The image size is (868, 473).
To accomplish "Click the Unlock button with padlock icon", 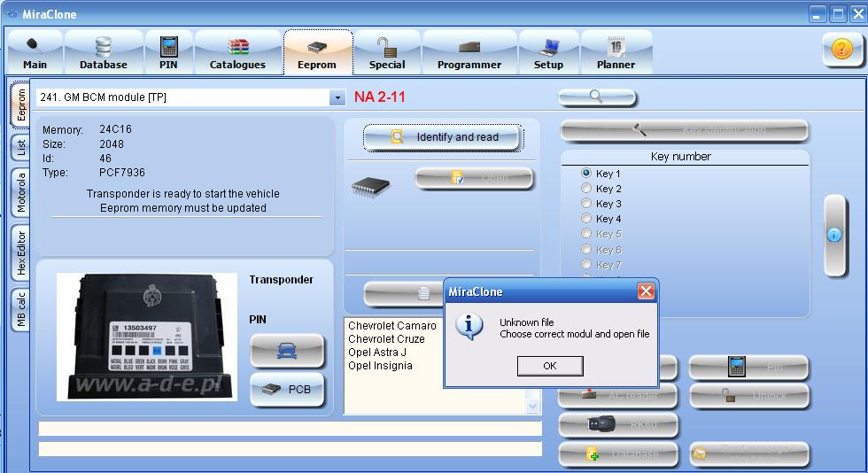I will (x=748, y=395).
